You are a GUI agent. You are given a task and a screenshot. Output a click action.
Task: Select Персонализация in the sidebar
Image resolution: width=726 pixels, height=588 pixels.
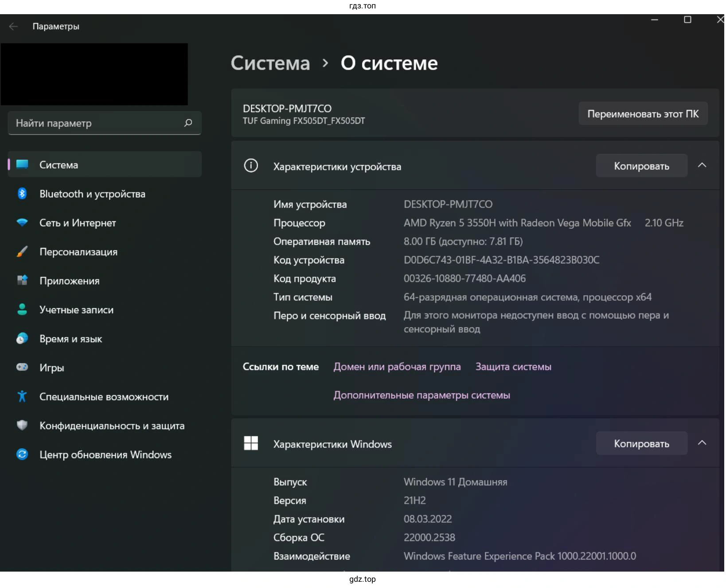tap(105, 251)
